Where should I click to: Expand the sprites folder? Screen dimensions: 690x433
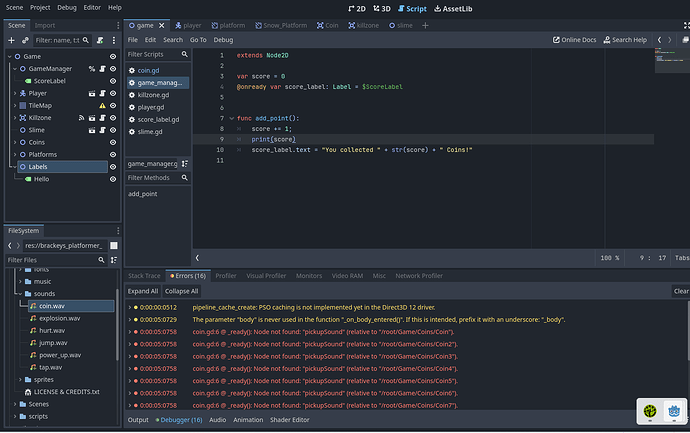(20, 379)
